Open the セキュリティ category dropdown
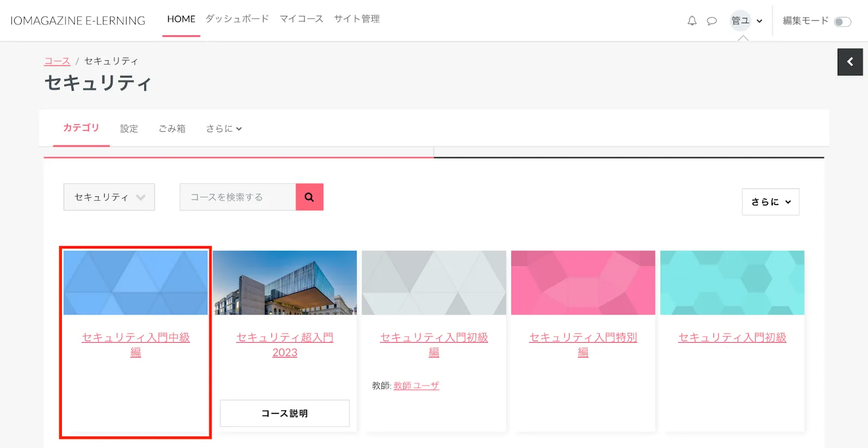 click(109, 197)
